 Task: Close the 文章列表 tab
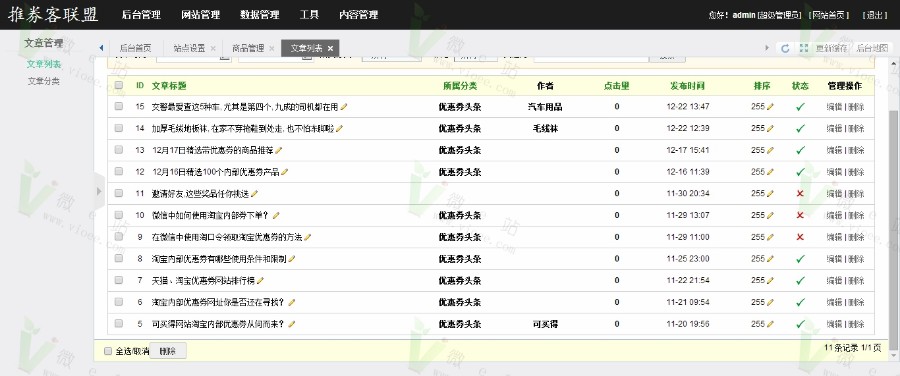click(330, 49)
